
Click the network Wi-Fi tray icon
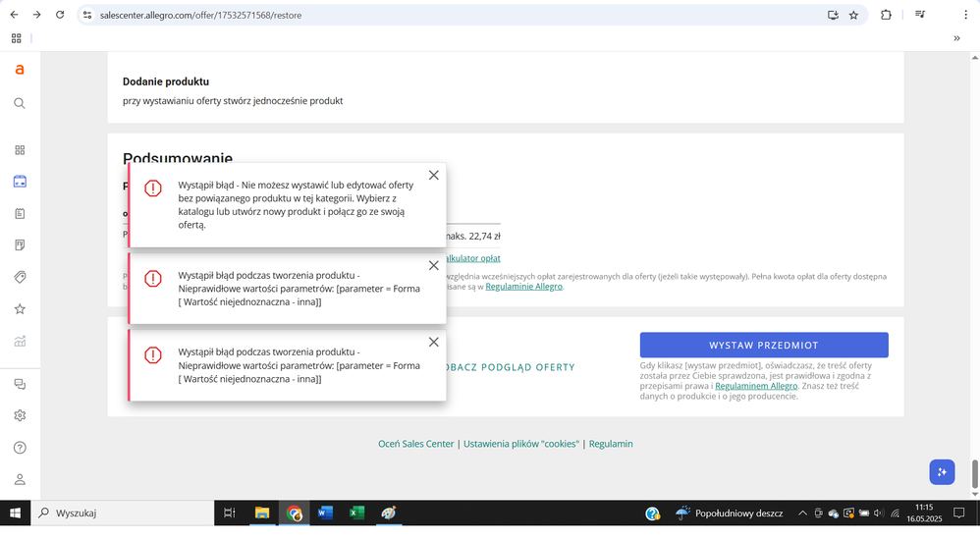(895, 513)
